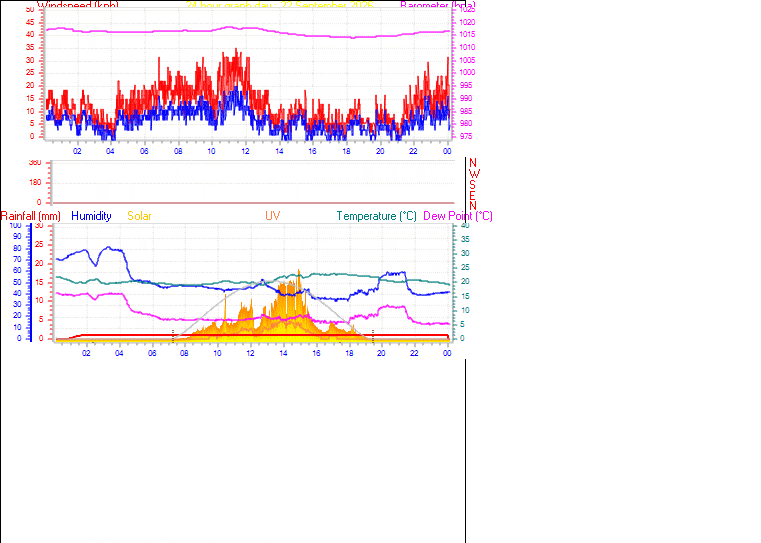Click the 1000 barometer scale value
This screenshot has height=543, width=761.
point(467,72)
